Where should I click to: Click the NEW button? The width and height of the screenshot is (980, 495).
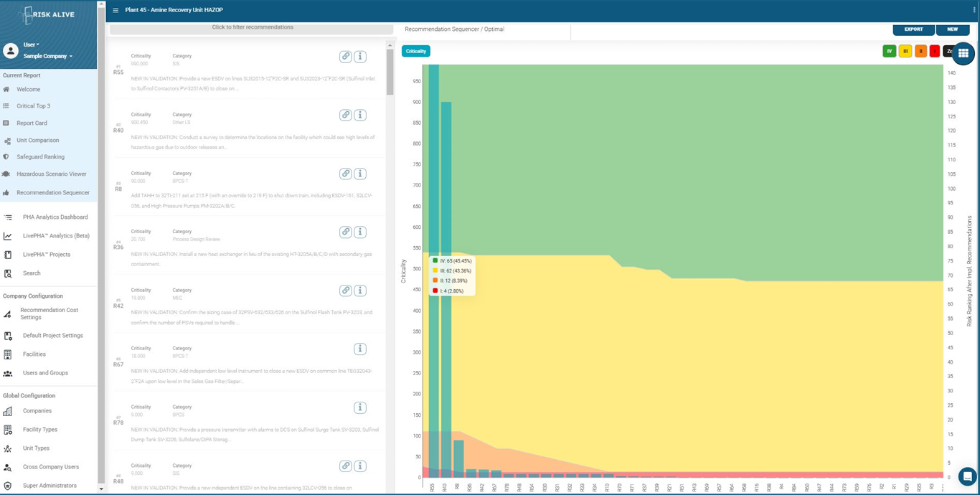(x=953, y=29)
